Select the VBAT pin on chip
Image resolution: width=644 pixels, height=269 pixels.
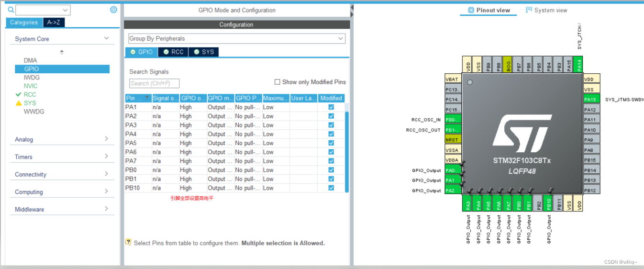[x=453, y=79]
